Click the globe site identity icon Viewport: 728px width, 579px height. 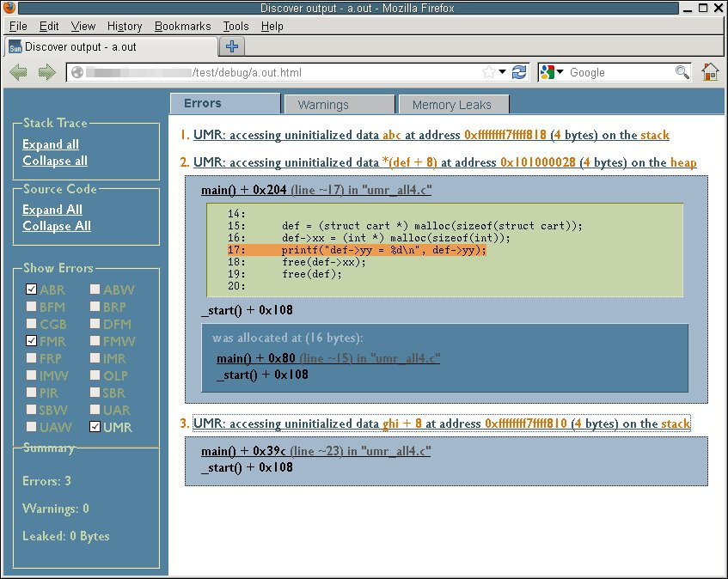77,73
